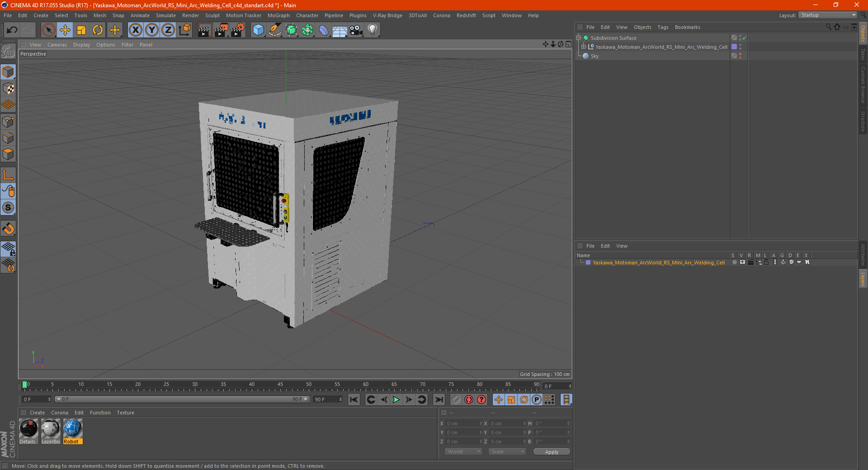Select the Spline Pen tool icon
The width and height of the screenshot is (868, 470).
(x=274, y=30)
